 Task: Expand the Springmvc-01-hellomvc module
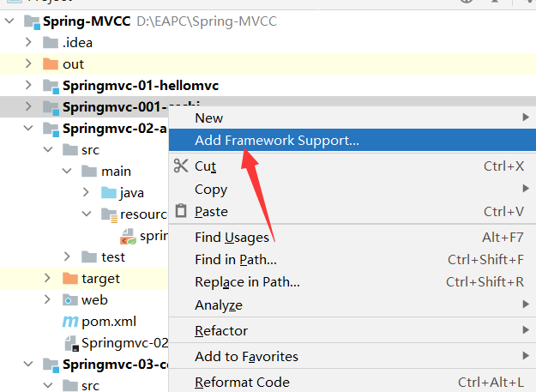click(x=28, y=85)
